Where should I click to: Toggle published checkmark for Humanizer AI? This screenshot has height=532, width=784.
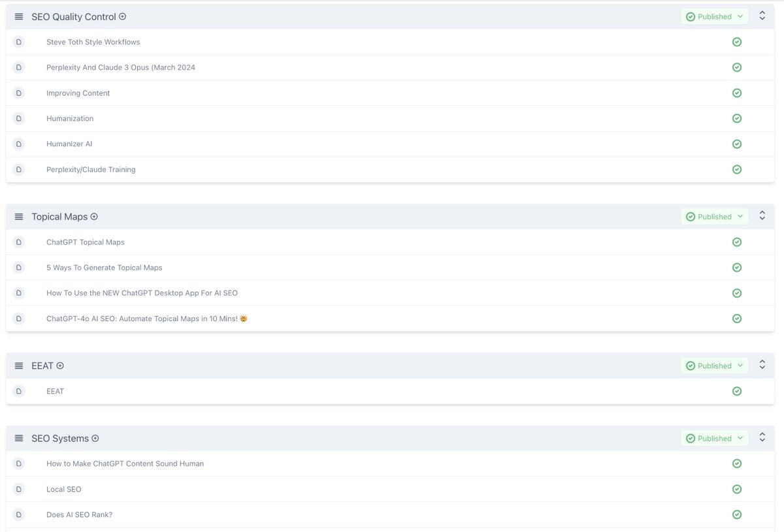pos(737,144)
